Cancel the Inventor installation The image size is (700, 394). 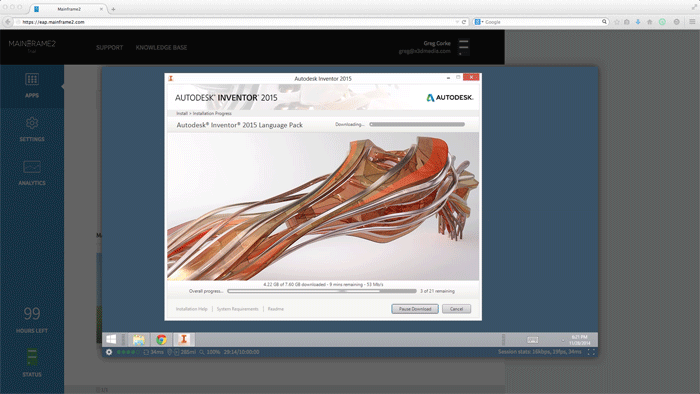[456, 309]
